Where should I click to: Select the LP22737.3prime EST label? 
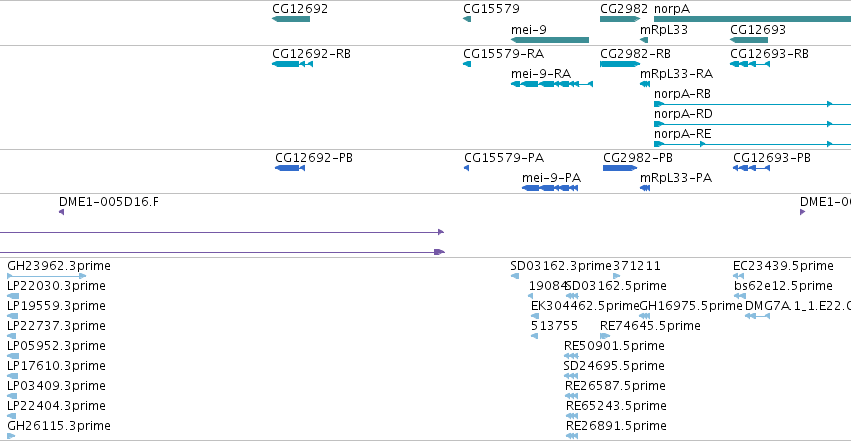pos(56,326)
